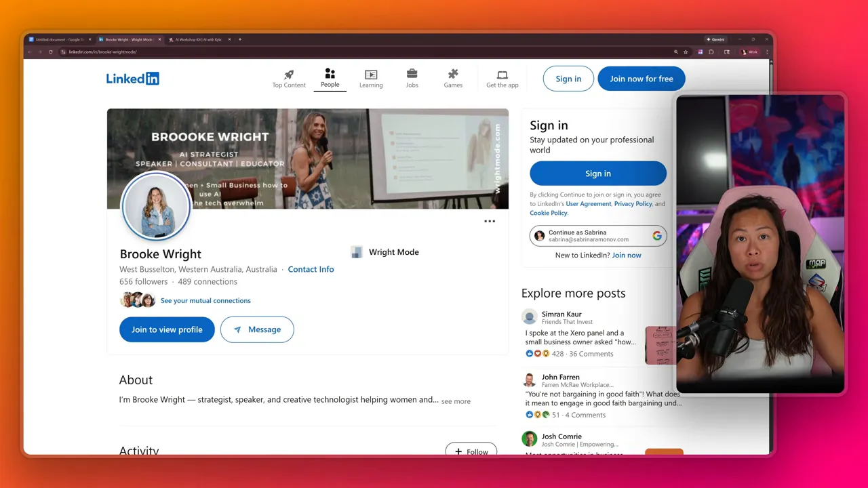Open the Top Content section on LinkedIn
This screenshot has width=868, height=488.
[289, 77]
